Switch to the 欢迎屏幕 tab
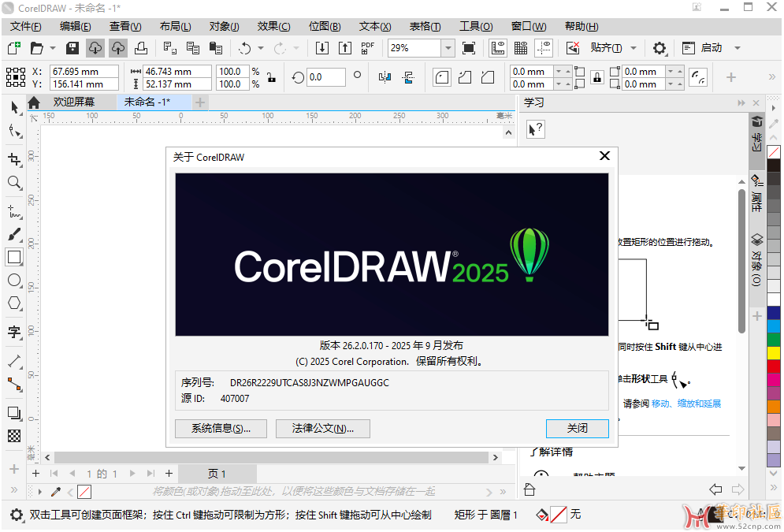 click(73, 102)
